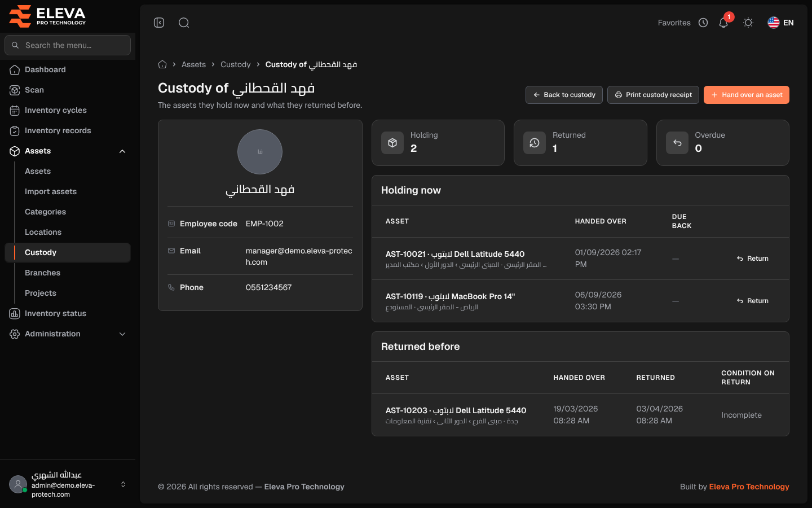The width and height of the screenshot is (812, 508).
Task: Click Hand over an asset button
Action: (747, 95)
